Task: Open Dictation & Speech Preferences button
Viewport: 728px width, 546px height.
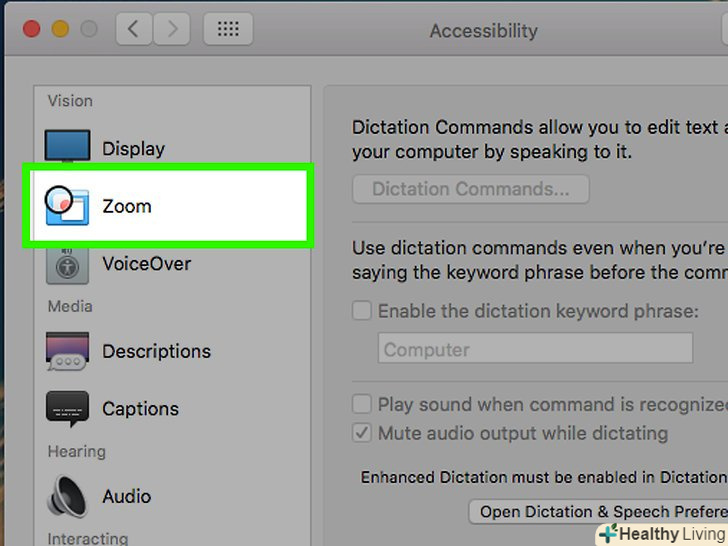Action: click(x=598, y=512)
